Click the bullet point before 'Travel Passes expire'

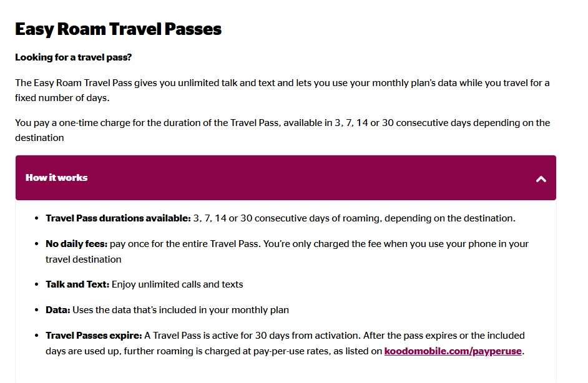(x=36, y=336)
